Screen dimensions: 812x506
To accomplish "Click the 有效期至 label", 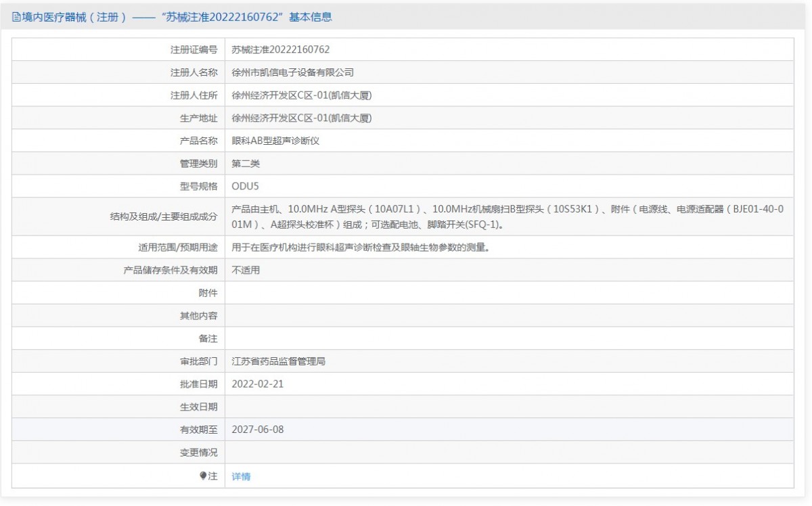I will click(x=199, y=430).
